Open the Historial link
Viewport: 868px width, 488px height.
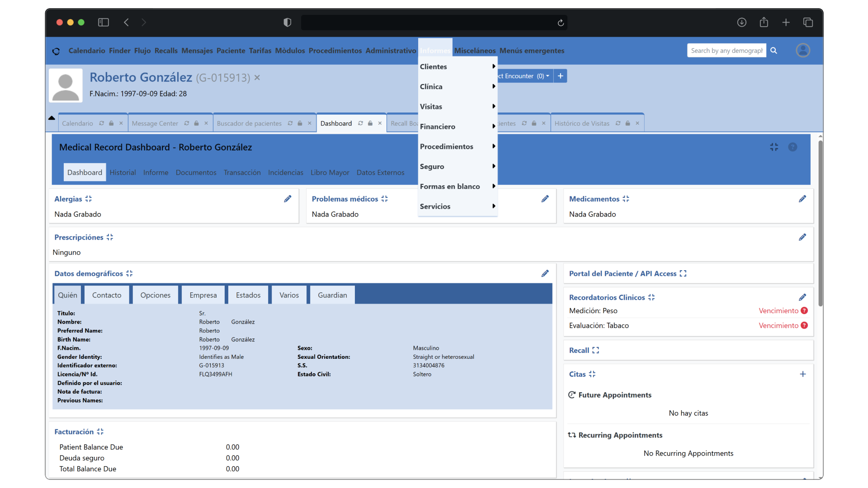coord(123,173)
